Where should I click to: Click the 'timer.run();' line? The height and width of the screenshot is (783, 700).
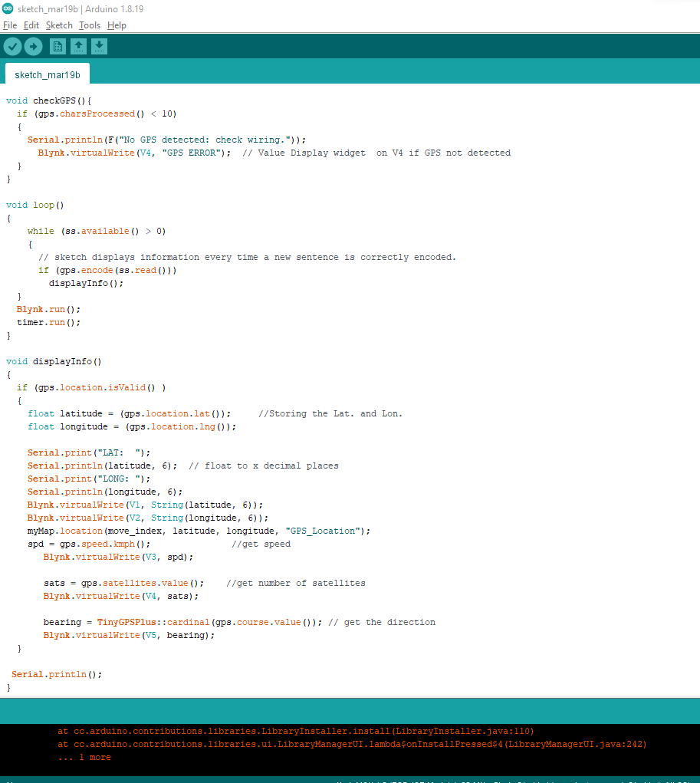(48, 323)
